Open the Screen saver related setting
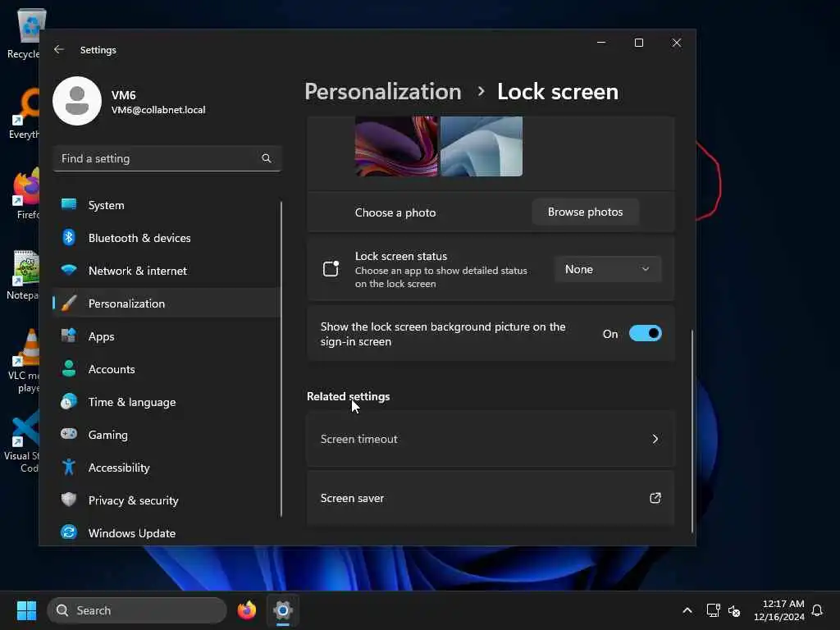 tap(491, 498)
